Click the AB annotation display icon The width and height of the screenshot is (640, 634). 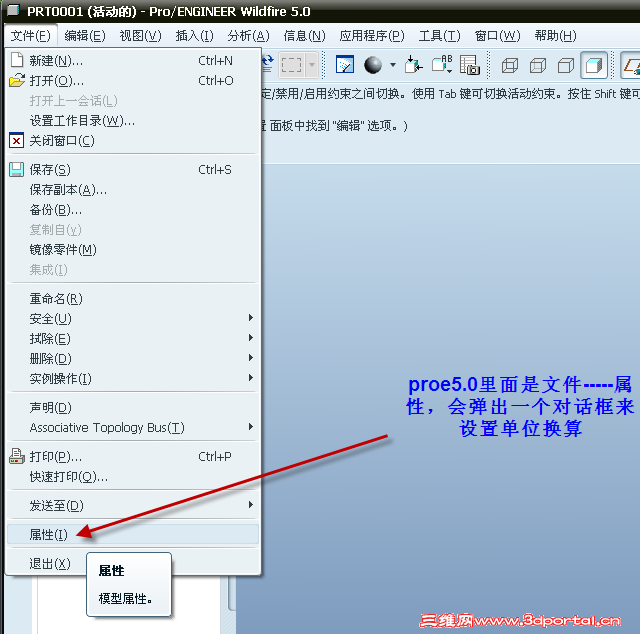(x=442, y=65)
